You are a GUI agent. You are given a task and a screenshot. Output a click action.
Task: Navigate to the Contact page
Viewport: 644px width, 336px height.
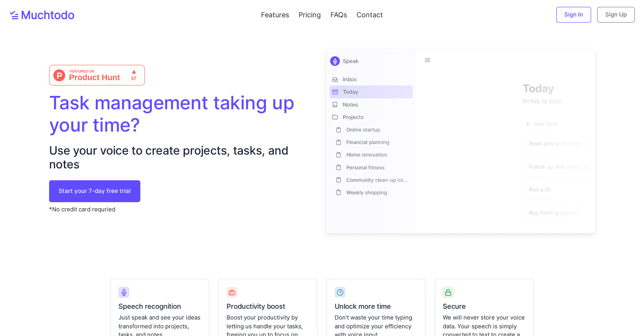click(369, 15)
